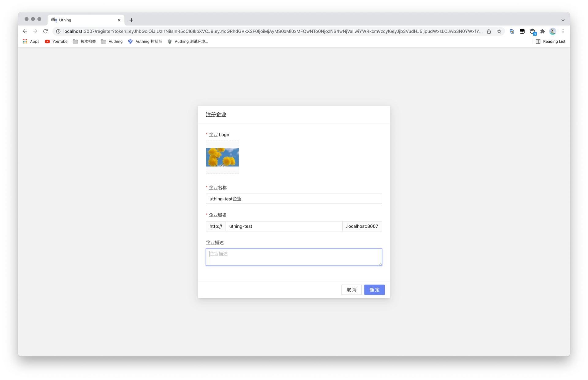Image resolution: width=588 pixels, height=380 pixels.
Task: Open the YouTube bookmark
Action: (56, 41)
